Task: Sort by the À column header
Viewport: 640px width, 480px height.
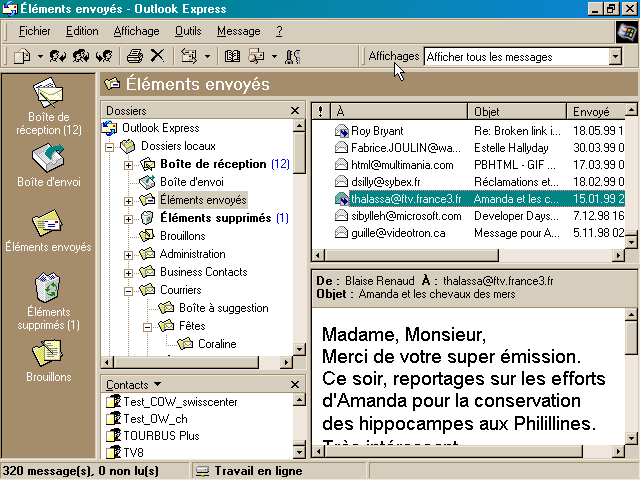Action: click(399, 111)
